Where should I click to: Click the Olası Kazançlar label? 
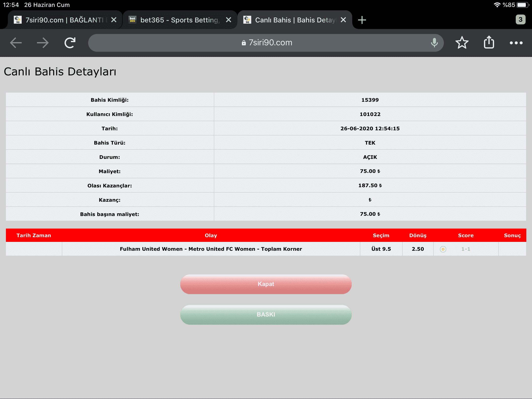coord(110,186)
